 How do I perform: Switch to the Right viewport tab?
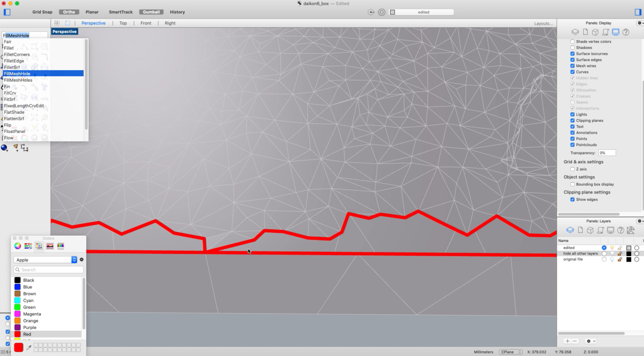[170, 23]
